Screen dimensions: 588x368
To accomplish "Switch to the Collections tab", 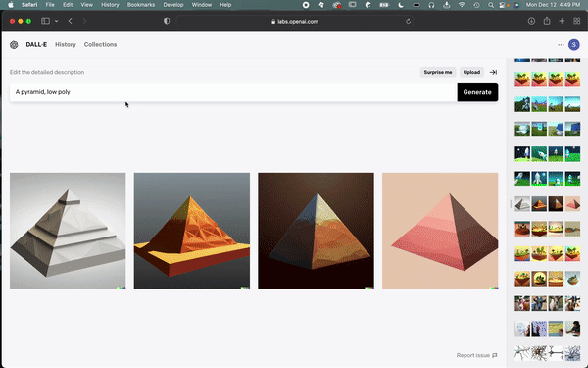I will [x=101, y=45].
